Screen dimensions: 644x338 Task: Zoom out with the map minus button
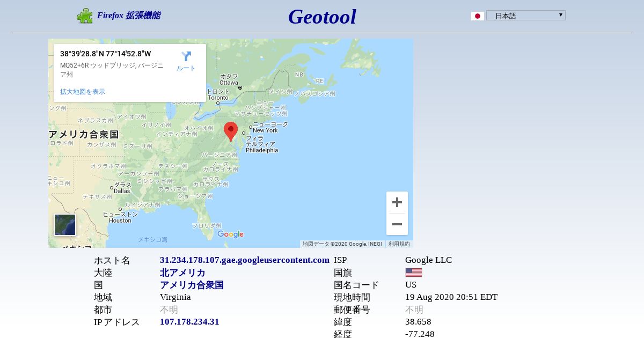tap(397, 224)
